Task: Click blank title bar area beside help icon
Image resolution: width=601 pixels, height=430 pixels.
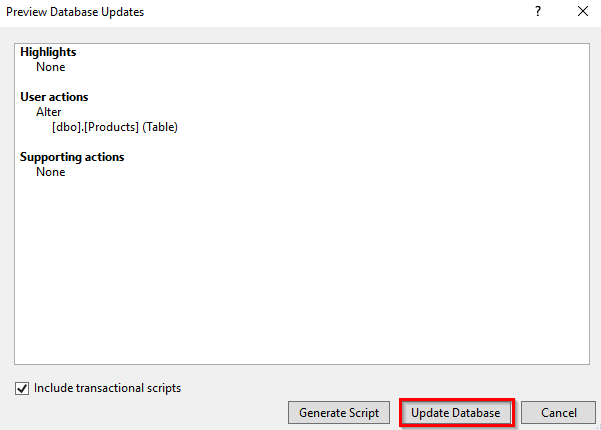Action: click(337, 12)
